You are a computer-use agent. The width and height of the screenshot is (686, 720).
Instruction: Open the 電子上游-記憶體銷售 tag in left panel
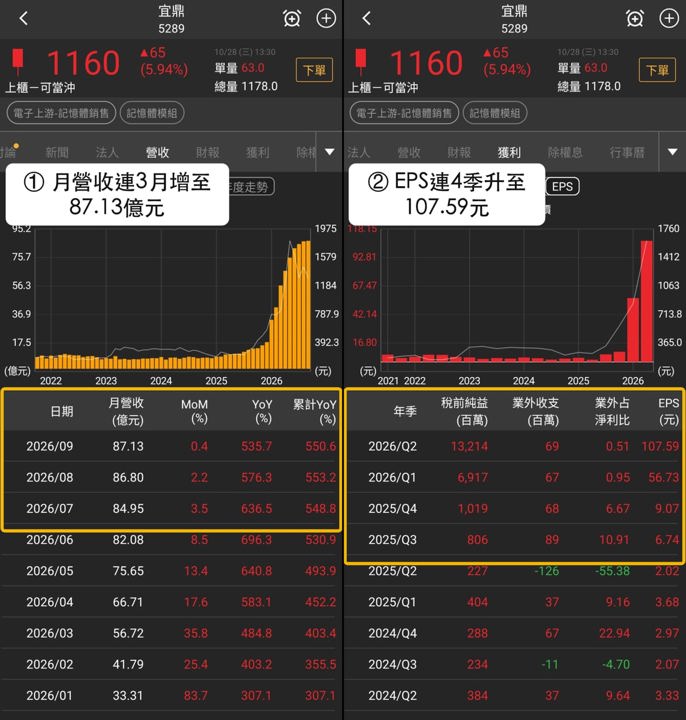point(61,113)
